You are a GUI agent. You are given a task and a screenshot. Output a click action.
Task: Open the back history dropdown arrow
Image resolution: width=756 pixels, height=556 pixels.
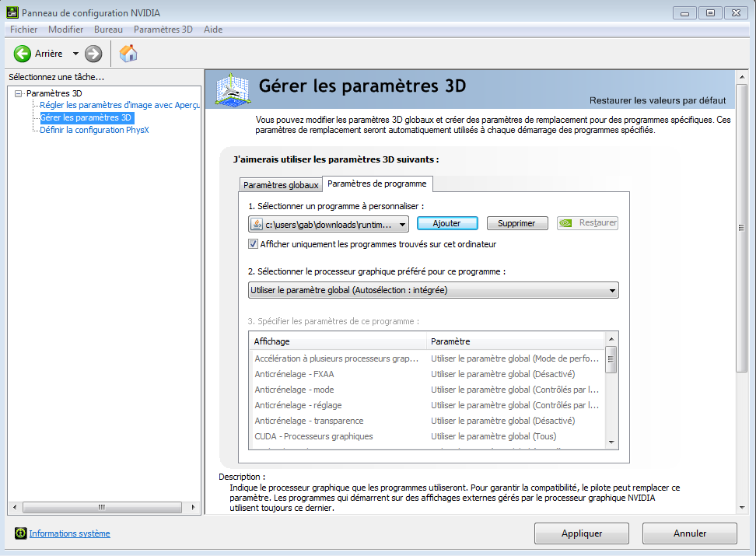[x=75, y=54]
